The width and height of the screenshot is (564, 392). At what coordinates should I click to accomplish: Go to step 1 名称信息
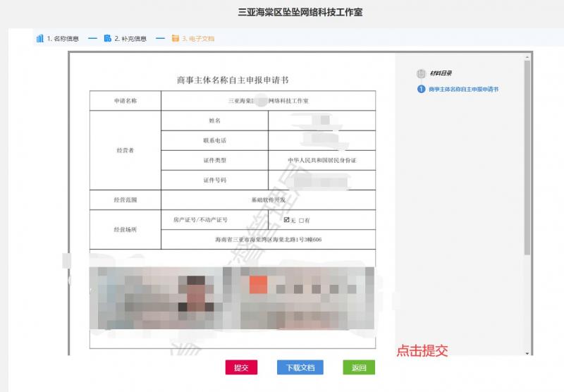[x=62, y=38]
